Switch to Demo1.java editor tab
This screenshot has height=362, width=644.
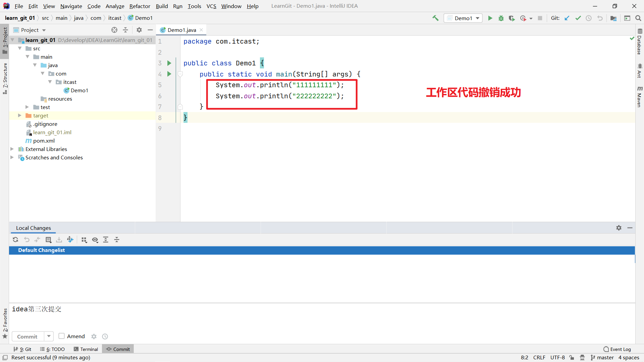click(181, 30)
